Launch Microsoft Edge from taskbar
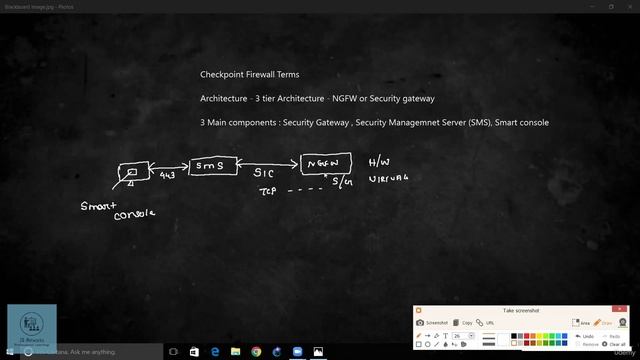The image size is (640, 360). 215,352
